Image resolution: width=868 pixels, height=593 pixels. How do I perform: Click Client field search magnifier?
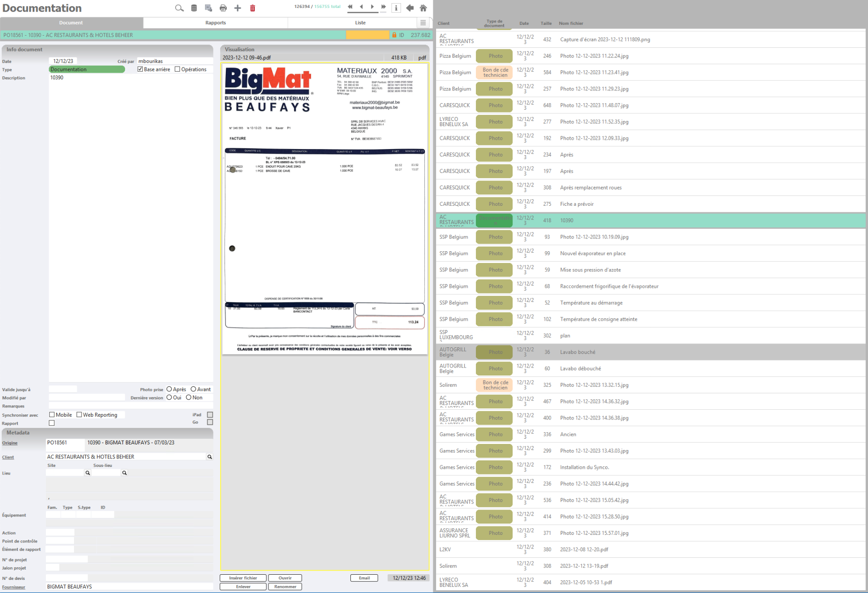click(210, 457)
